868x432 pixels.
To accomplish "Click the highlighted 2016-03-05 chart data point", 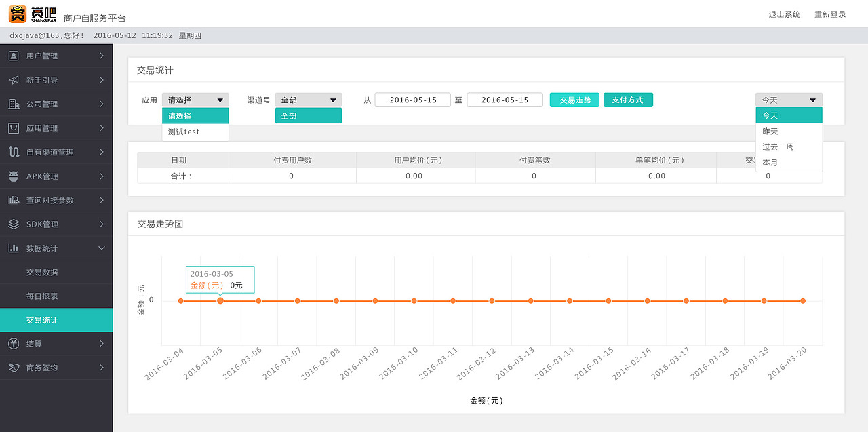I will coord(220,300).
